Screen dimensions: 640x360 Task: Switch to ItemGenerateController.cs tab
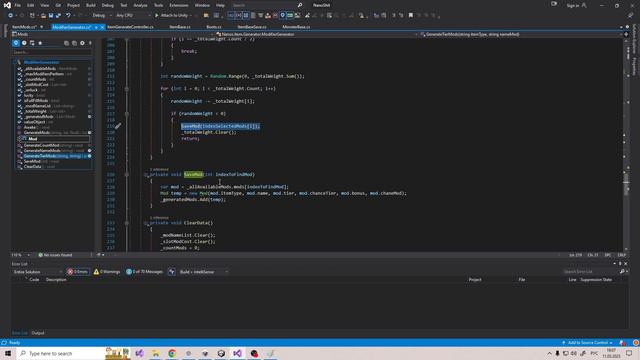point(131,27)
